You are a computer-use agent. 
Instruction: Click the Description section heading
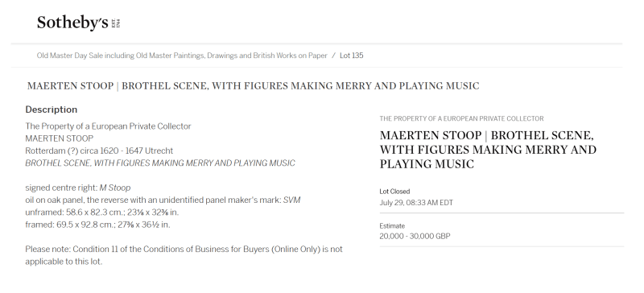tap(52, 109)
